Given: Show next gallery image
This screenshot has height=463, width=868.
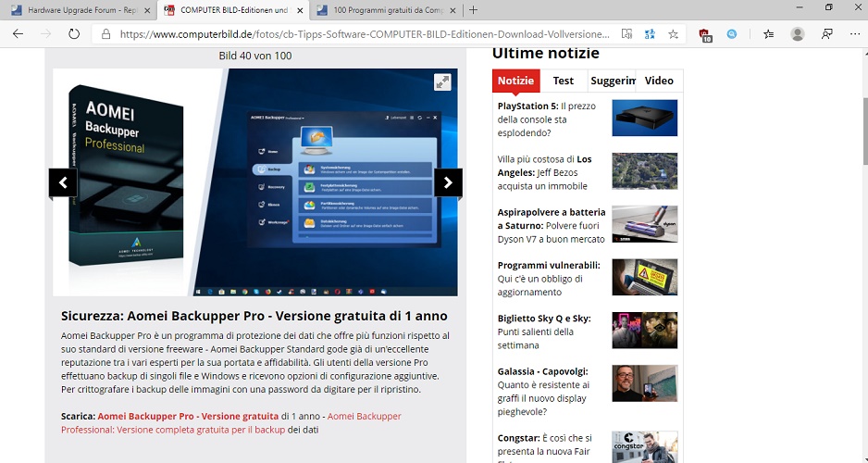Looking at the screenshot, I should click(449, 182).
